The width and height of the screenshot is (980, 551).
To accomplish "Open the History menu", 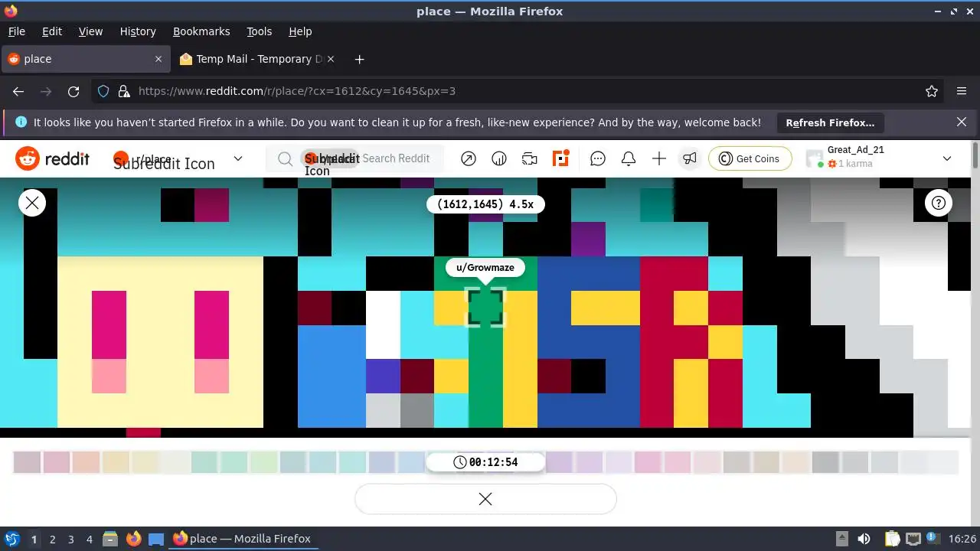I will 138,31.
